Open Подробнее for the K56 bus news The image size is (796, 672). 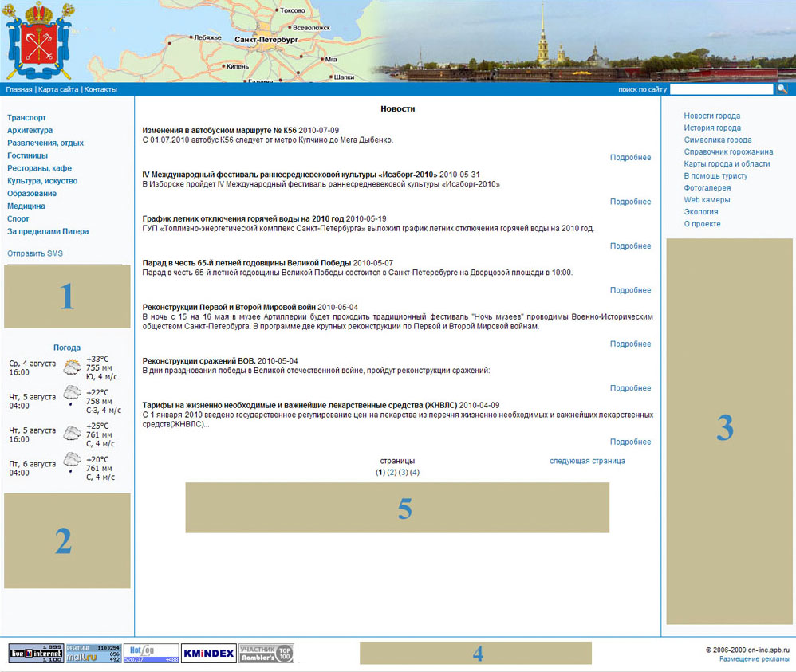[631, 157]
